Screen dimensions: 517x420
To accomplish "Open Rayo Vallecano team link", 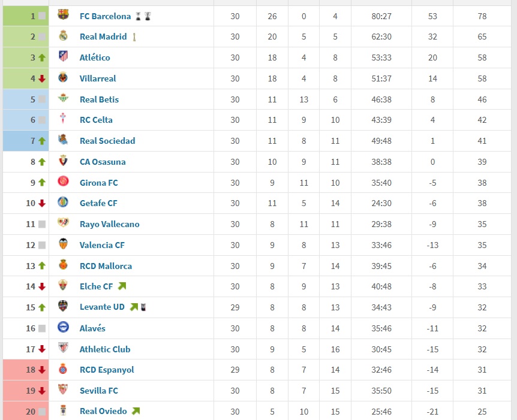I will (109, 224).
